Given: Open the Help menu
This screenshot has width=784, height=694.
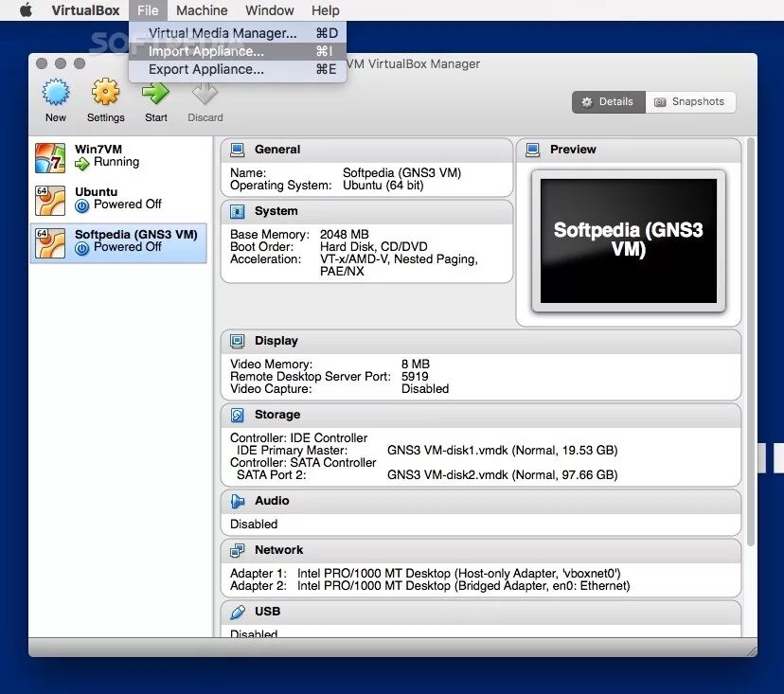Looking at the screenshot, I should 325,10.
